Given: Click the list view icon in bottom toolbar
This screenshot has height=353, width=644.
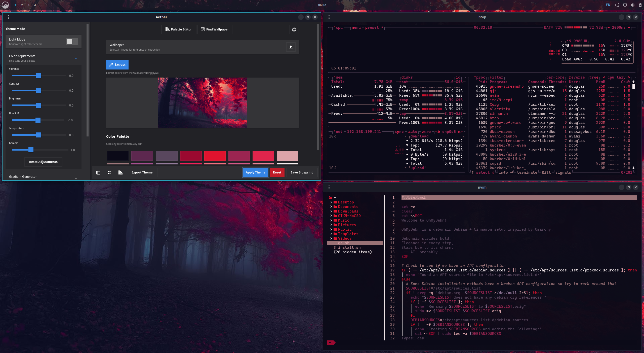Looking at the screenshot, I should click(x=109, y=172).
